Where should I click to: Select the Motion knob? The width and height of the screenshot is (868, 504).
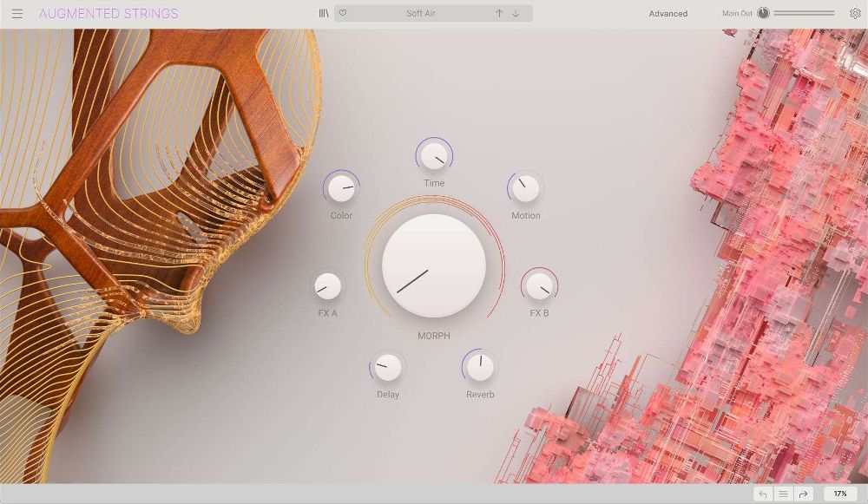tap(526, 188)
